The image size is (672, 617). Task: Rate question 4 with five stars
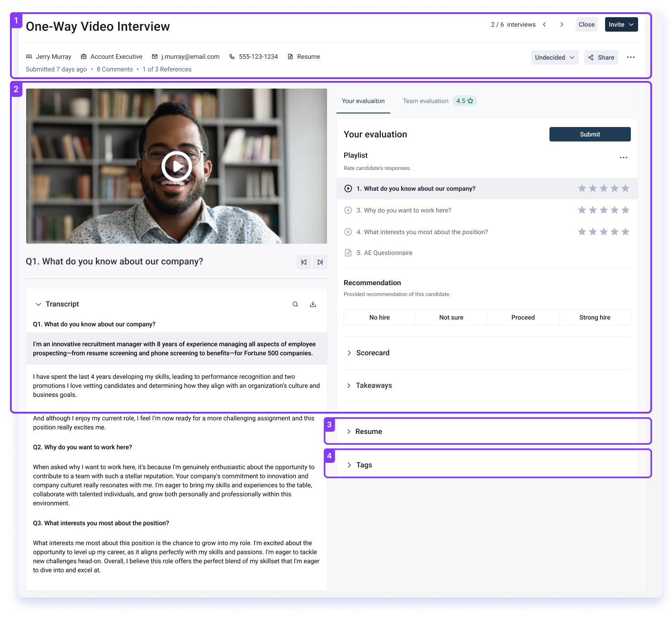(x=625, y=232)
